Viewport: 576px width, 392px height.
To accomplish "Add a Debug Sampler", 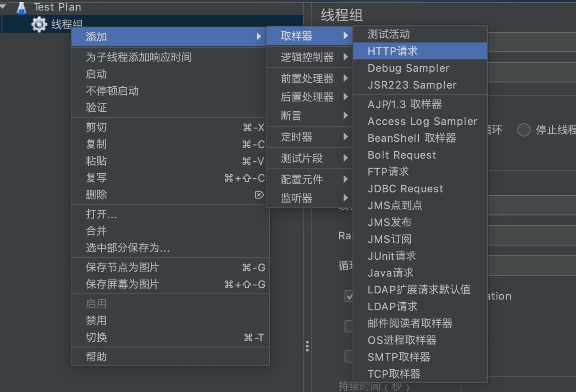I will [420, 68].
